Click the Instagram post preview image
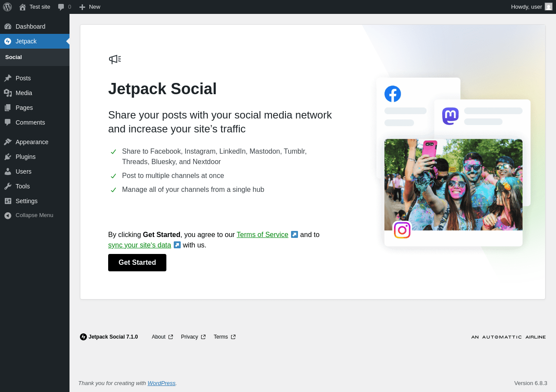The height and width of the screenshot is (392, 556). click(453, 184)
